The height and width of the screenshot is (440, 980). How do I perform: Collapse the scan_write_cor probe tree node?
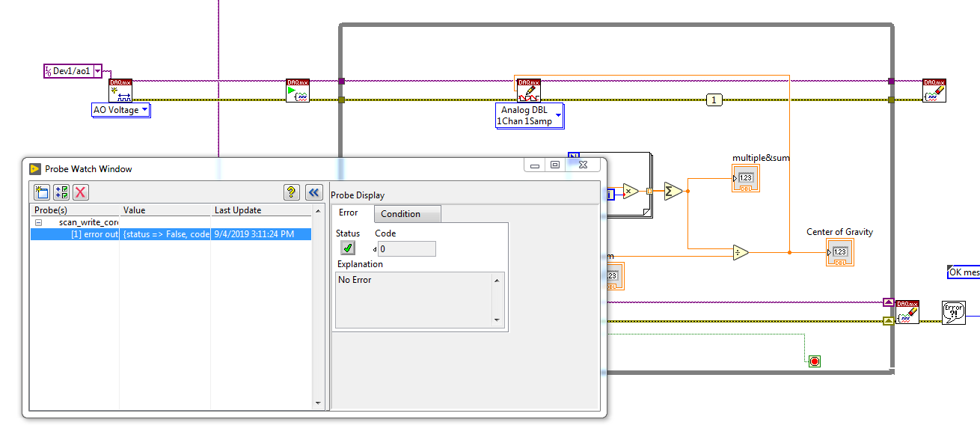(38, 222)
